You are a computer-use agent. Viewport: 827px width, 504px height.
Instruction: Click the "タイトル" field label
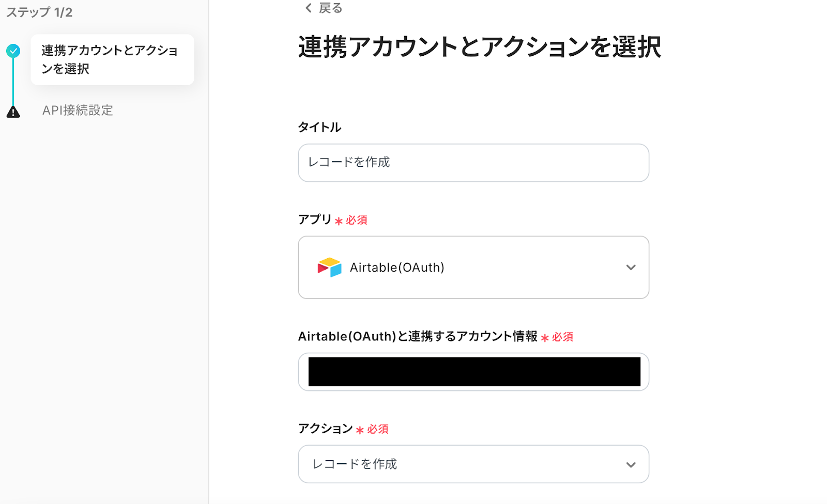319,127
